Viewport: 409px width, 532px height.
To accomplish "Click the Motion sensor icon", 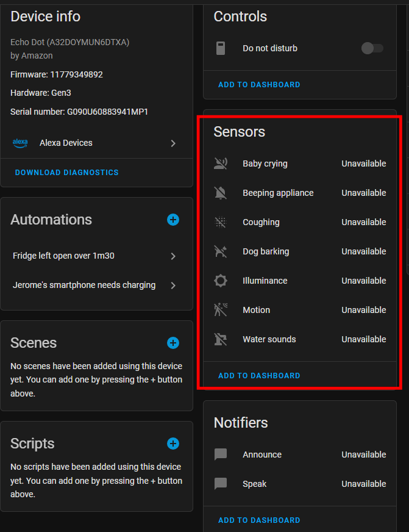I will coord(221,310).
